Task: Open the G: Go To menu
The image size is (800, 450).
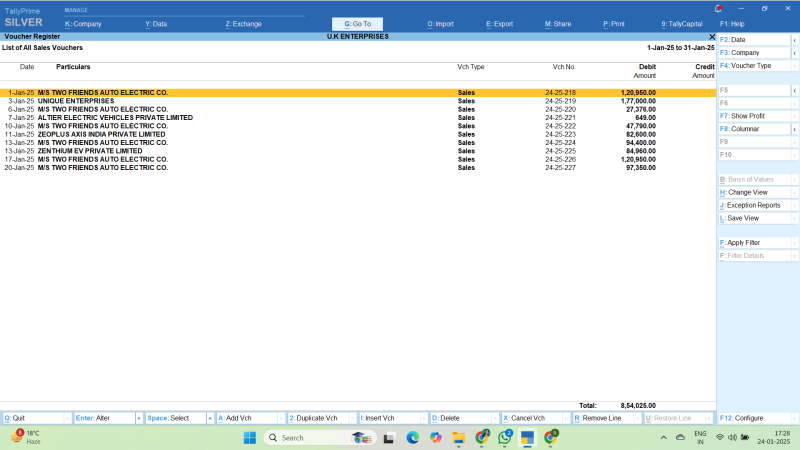Action: coord(357,23)
